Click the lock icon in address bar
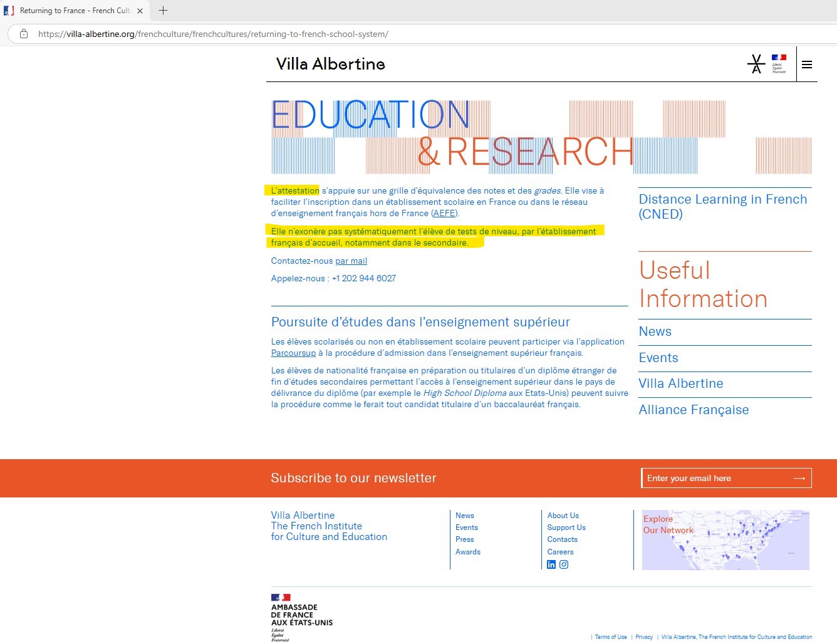Image resolution: width=837 pixels, height=644 pixels. [24, 34]
